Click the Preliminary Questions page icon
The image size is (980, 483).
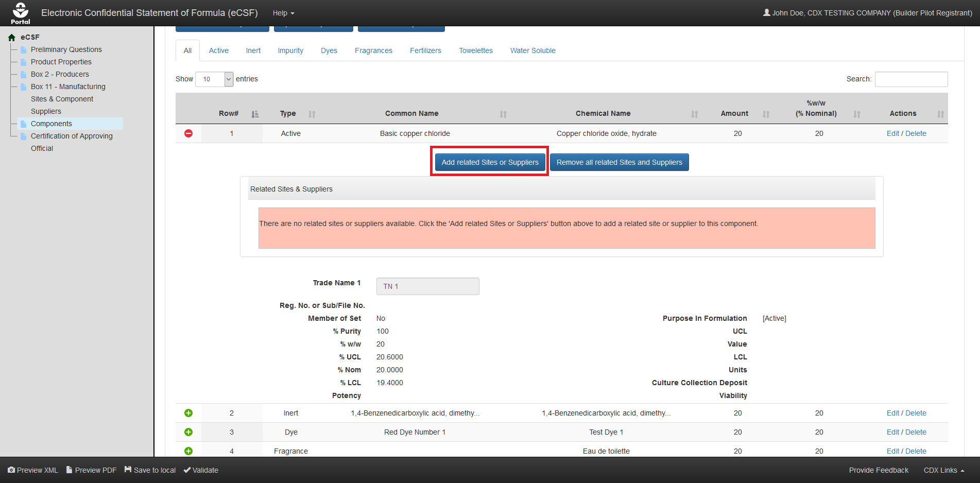(24, 50)
